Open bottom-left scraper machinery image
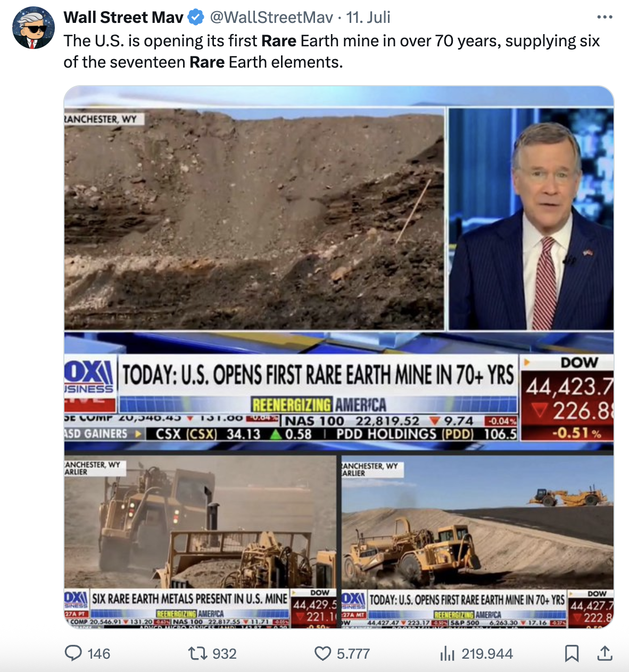Viewport: 629px width, 672px height. tap(200, 540)
